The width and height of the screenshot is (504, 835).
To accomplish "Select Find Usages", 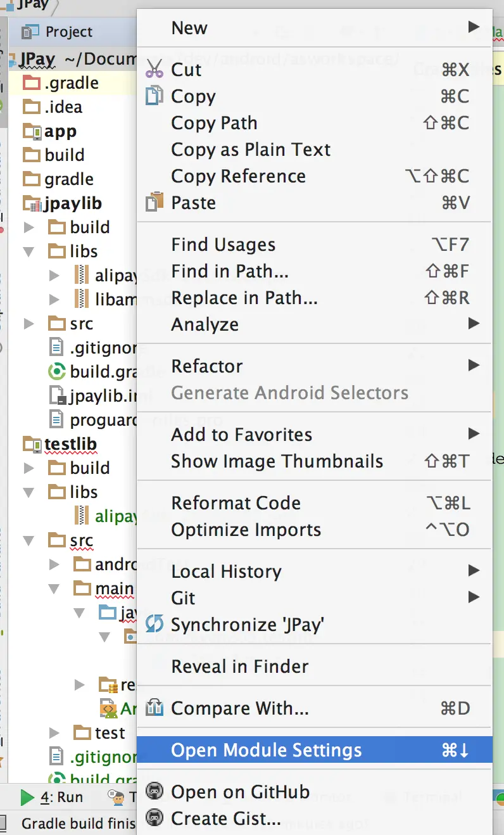I will (x=315, y=244).
